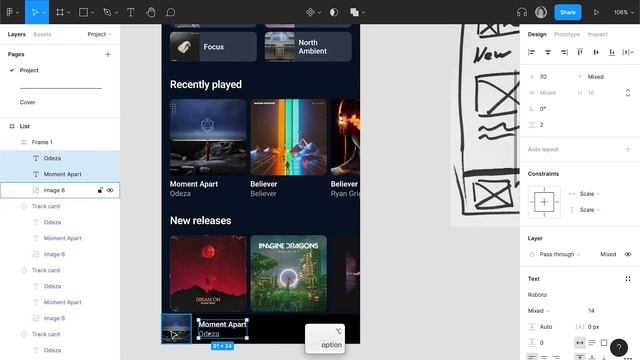Open Pen tool options dropdown arrow
The image size is (640, 360).
(x=116, y=13)
